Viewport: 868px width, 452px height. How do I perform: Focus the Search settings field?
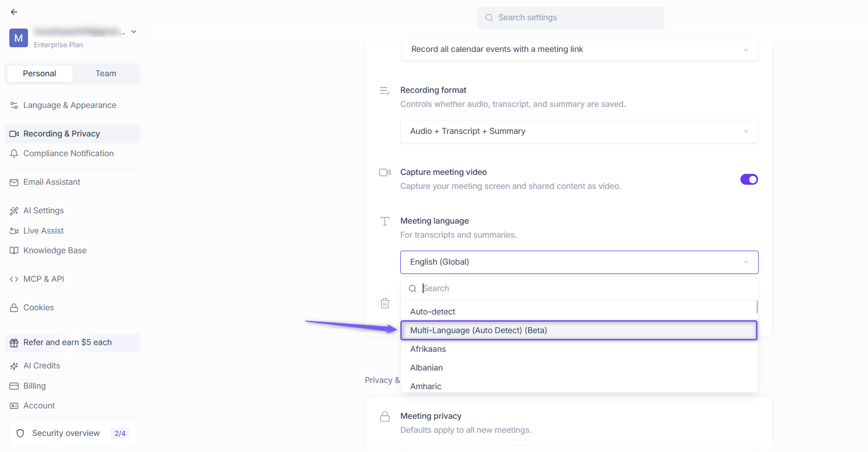570,18
